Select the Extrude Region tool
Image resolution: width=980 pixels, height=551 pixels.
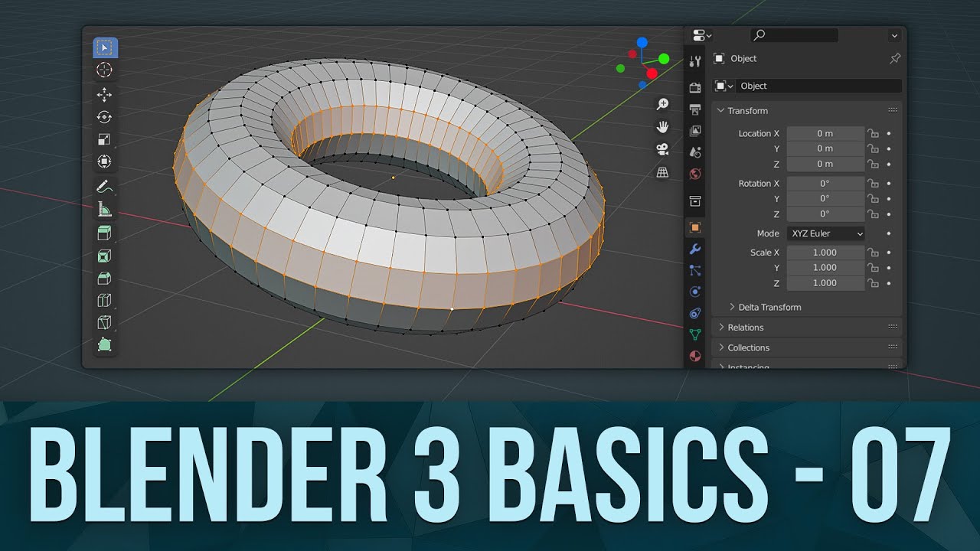click(x=105, y=233)
